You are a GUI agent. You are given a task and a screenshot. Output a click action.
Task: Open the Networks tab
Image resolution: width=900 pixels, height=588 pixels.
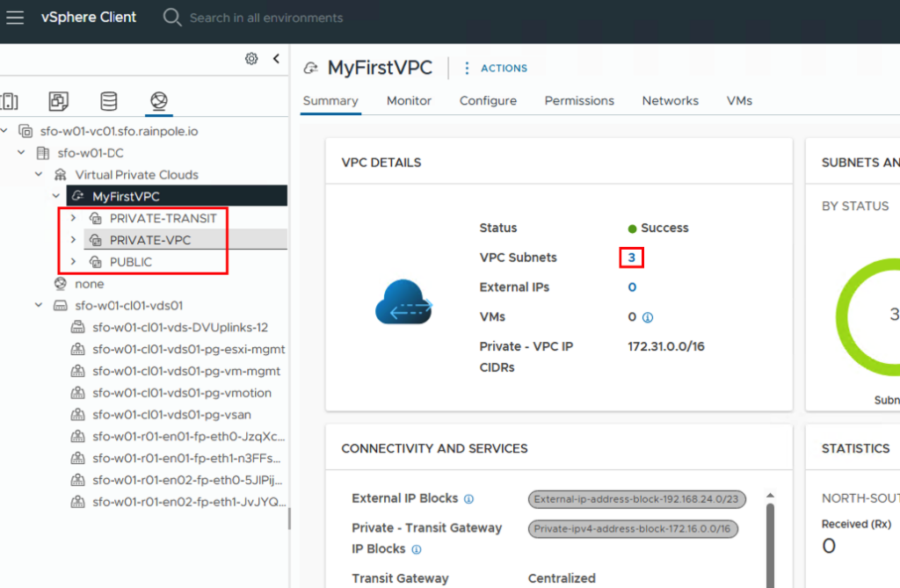[670, 101]
